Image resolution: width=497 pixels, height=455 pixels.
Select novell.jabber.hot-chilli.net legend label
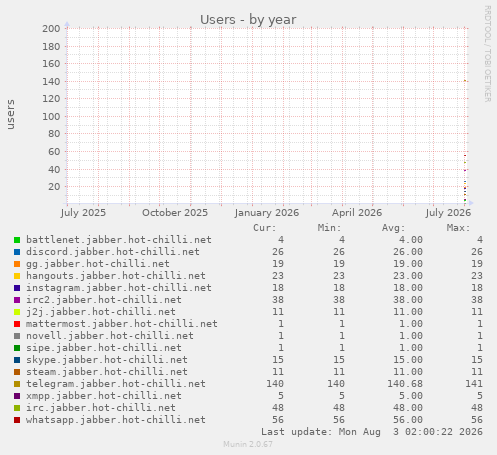pos(110,336)
